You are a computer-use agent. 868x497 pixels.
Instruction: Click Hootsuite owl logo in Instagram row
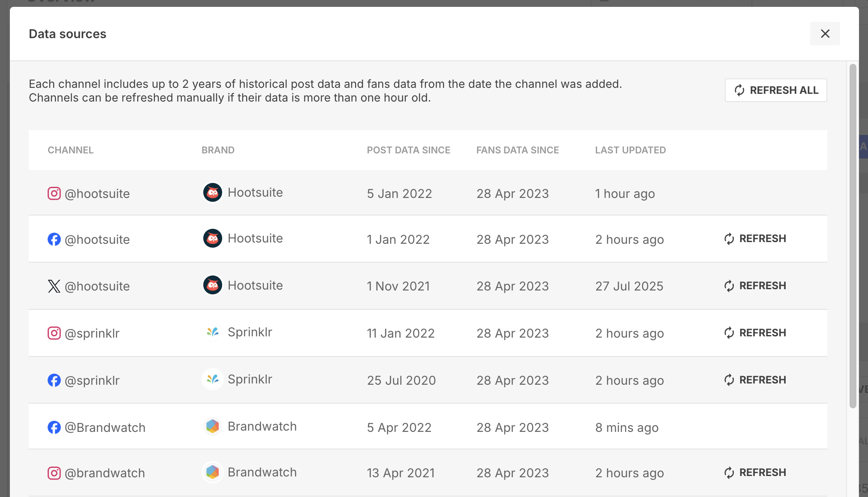[213, 193]
